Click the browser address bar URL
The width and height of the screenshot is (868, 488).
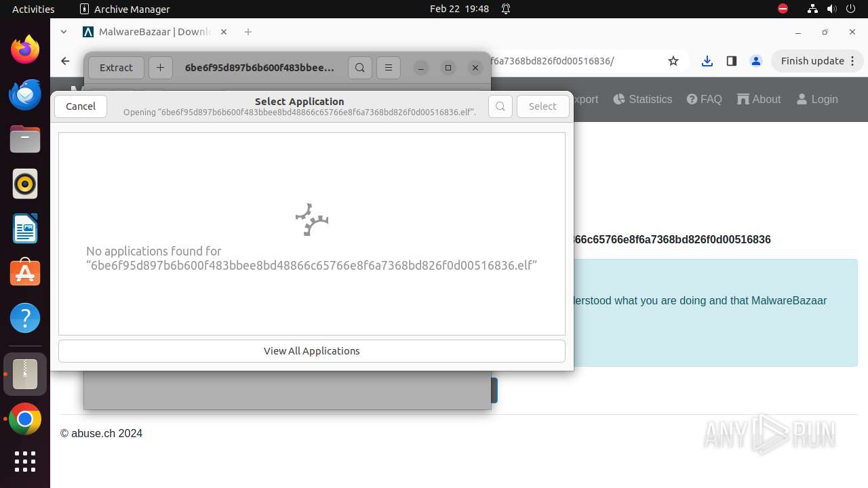[551, 61]
